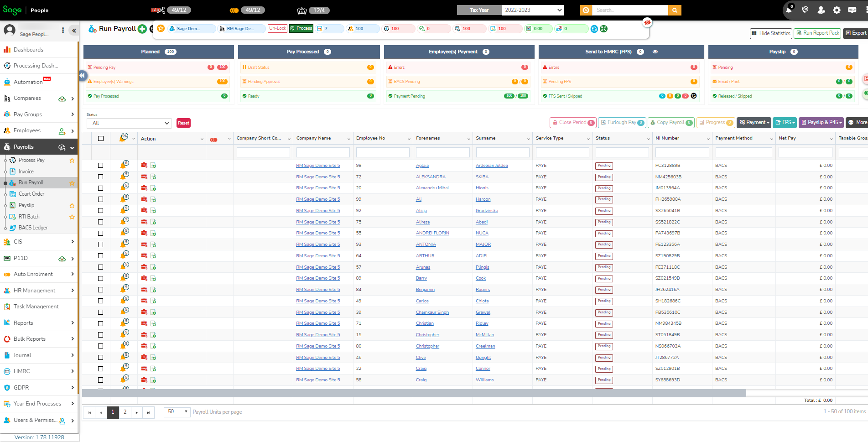The height and width of the screenshot is (442, 868).
Task: Click the red payroll action icon for Aglaia
Action: (x=144, y=165)
